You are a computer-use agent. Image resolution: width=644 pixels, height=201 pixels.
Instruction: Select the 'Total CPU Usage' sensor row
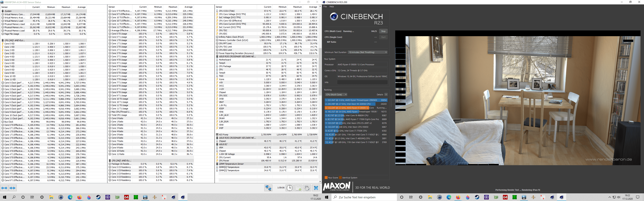[151, 115]
